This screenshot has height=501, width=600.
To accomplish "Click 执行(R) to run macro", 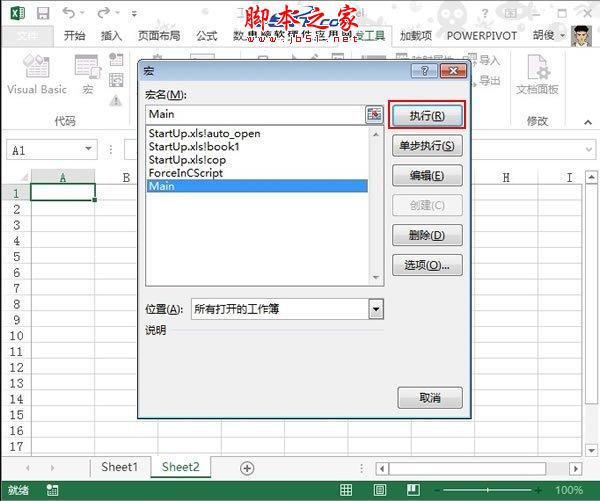I will 427,115.
